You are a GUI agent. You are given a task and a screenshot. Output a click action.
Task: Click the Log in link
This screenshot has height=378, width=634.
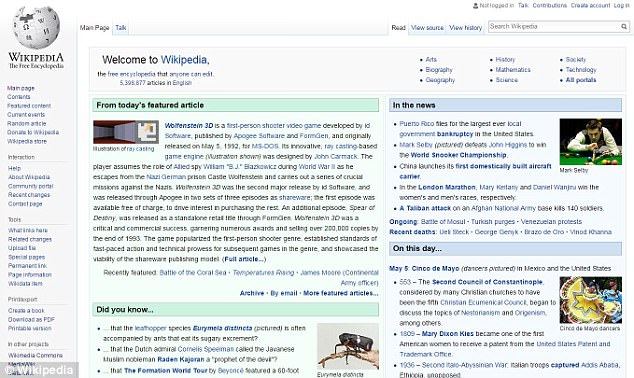(621, 6)
